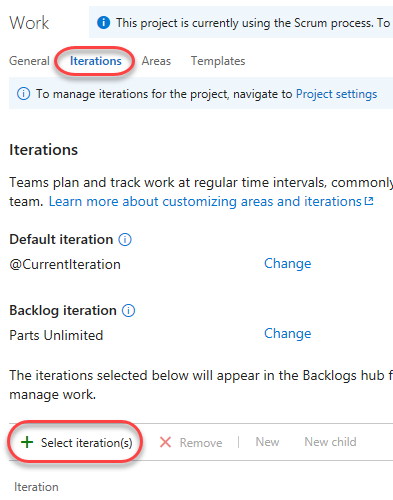Click the green plus icon for Select iteration(s)
Screen dimensions: 393x500
[27, 442]
